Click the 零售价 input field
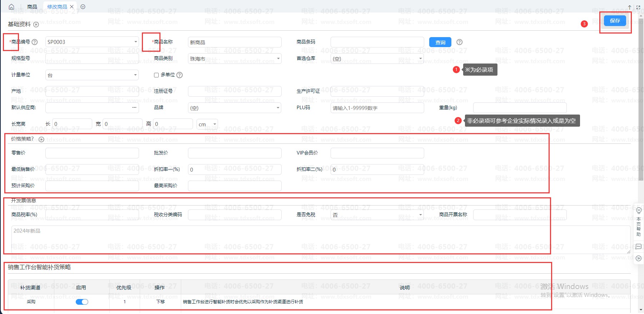The image size is (644, 314). click(92, 153)
